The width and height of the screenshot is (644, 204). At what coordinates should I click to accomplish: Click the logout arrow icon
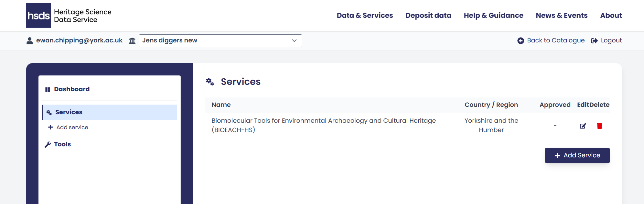(x=594, y=41)
